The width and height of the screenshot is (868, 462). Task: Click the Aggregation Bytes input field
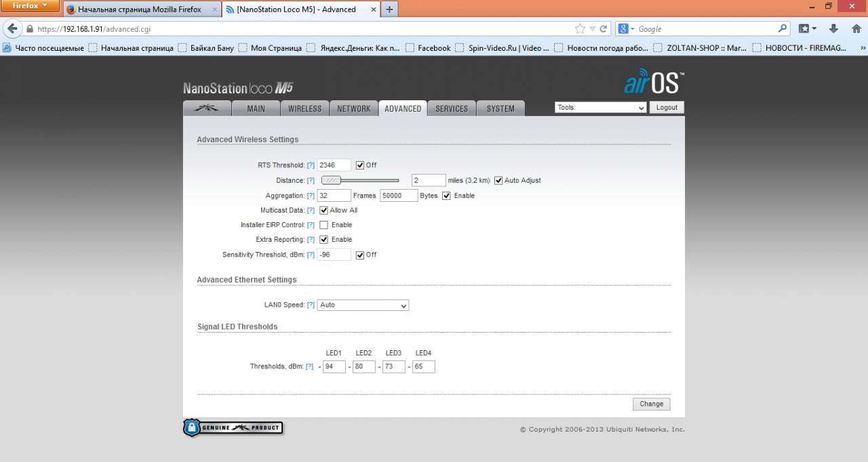(x=399, y=196)
